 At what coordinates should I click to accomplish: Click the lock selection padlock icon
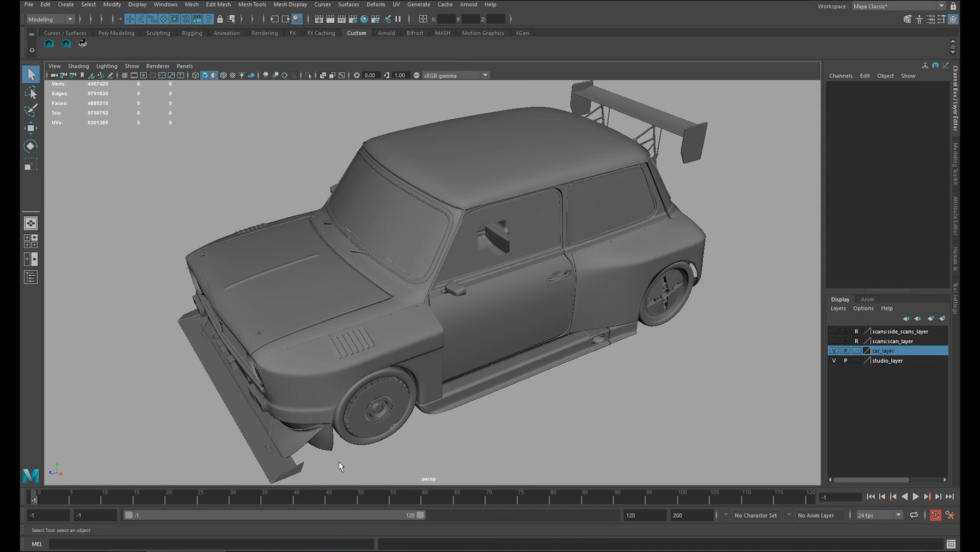(220, 19)
